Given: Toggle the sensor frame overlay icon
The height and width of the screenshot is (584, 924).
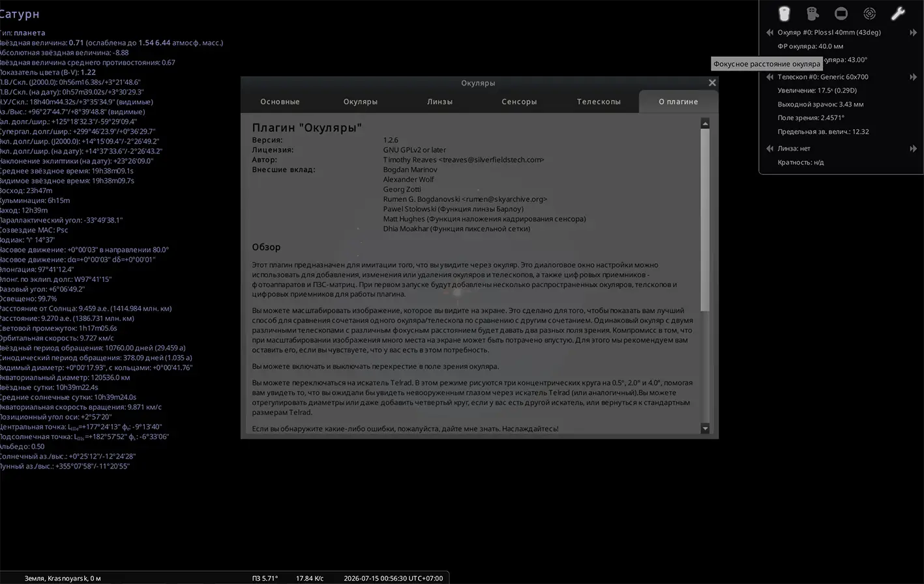Looking at the screenshot, I should click(x=841, y=13).
